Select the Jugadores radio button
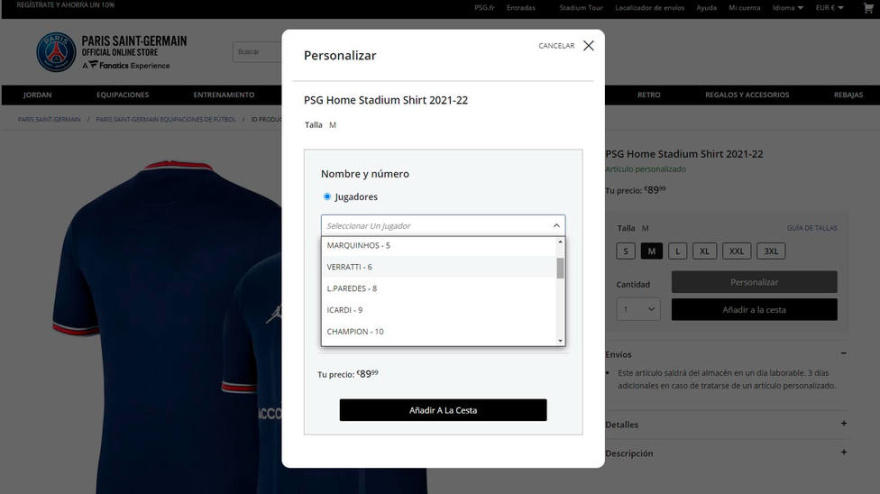The image size is (880, 494). point(327,197)
